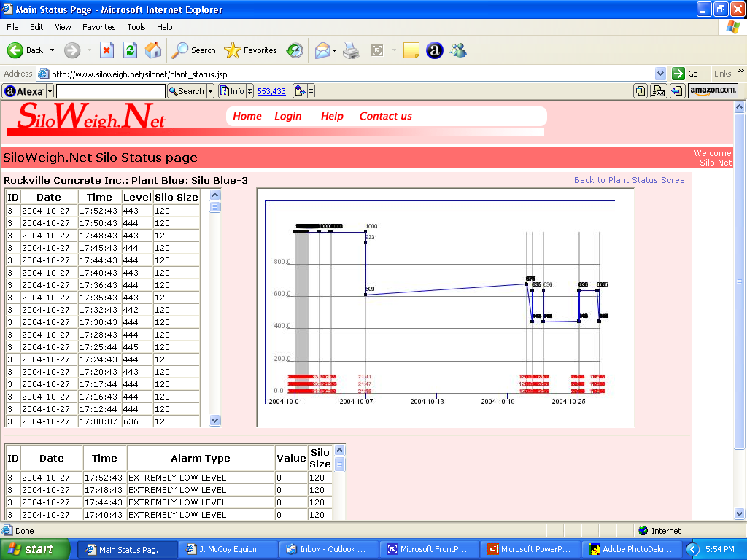Print the page with printer icon
747x560 pixels.
351,50
